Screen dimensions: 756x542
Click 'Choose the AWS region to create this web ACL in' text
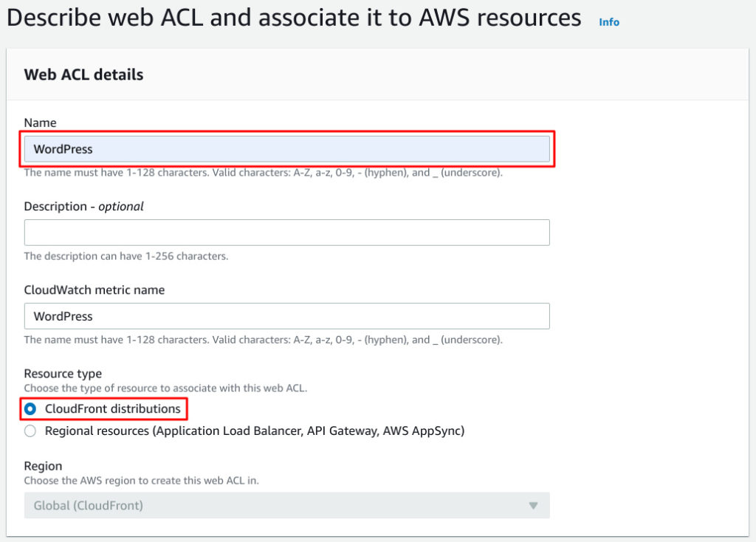click(x=141, y=481)
